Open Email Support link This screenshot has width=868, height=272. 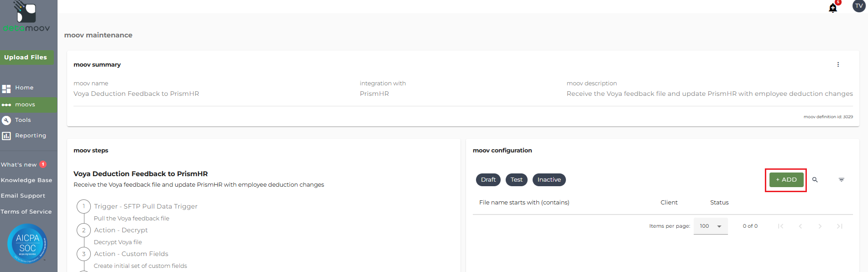(x=23, y=196)
